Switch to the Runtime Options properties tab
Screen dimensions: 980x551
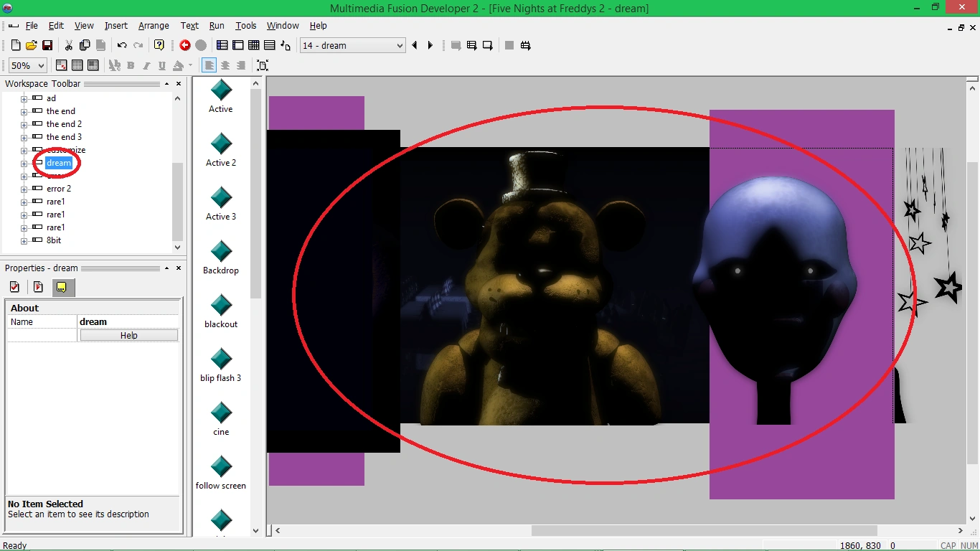(39, 287)
